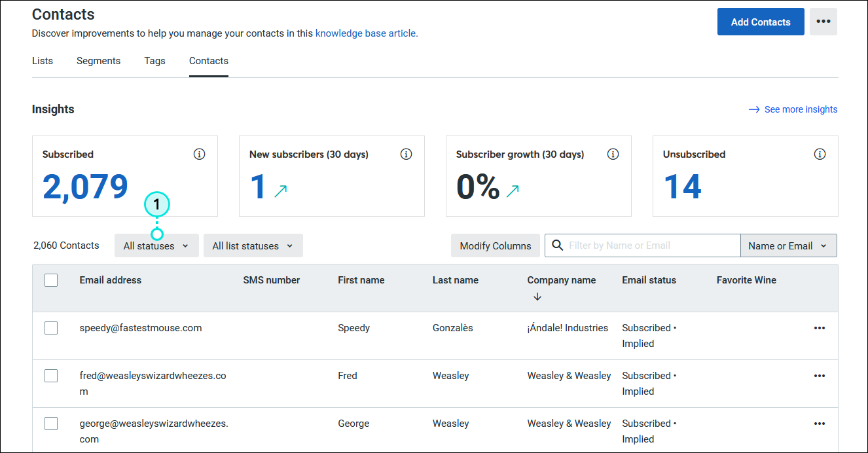Click the First name column header

click(361, 280)
